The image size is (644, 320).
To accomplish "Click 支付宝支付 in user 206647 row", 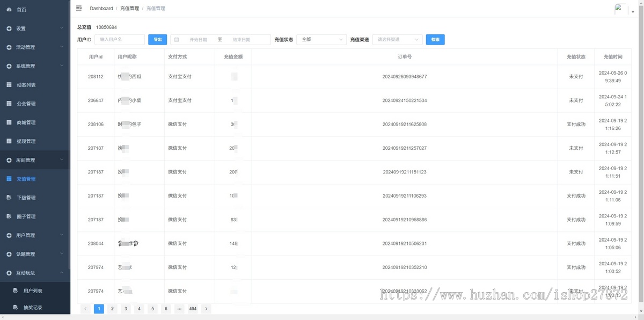I will pyautogui.click(x=180, y=100).
